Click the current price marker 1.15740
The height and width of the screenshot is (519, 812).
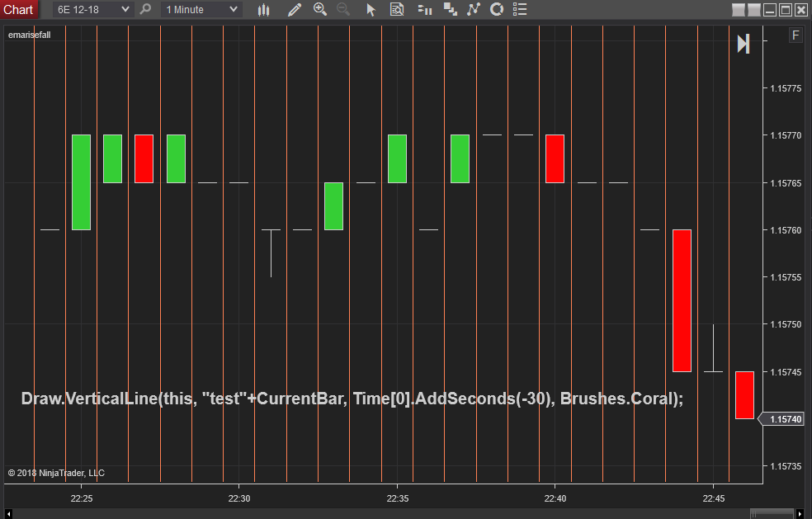point(781,419)
